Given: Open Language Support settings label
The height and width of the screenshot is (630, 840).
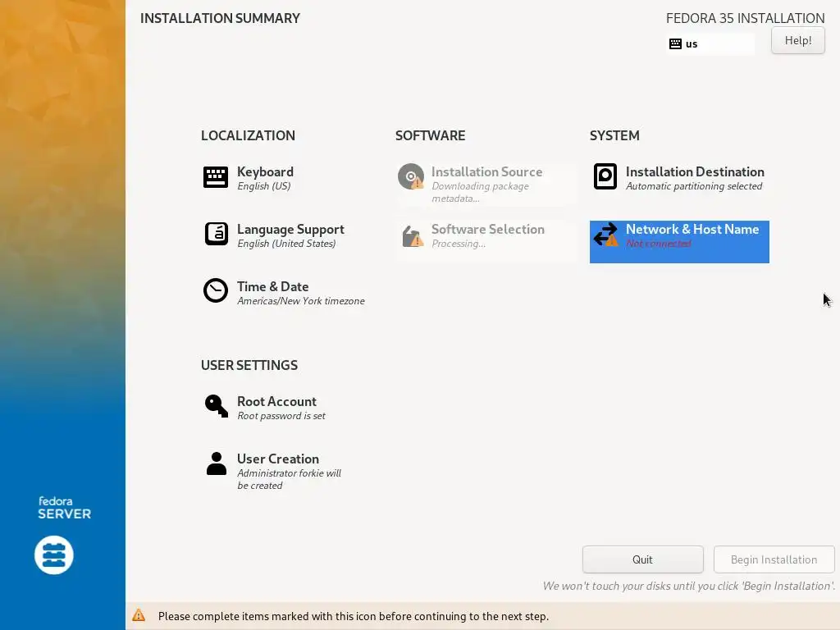Looking at the screenshot, I should point(290,230).
